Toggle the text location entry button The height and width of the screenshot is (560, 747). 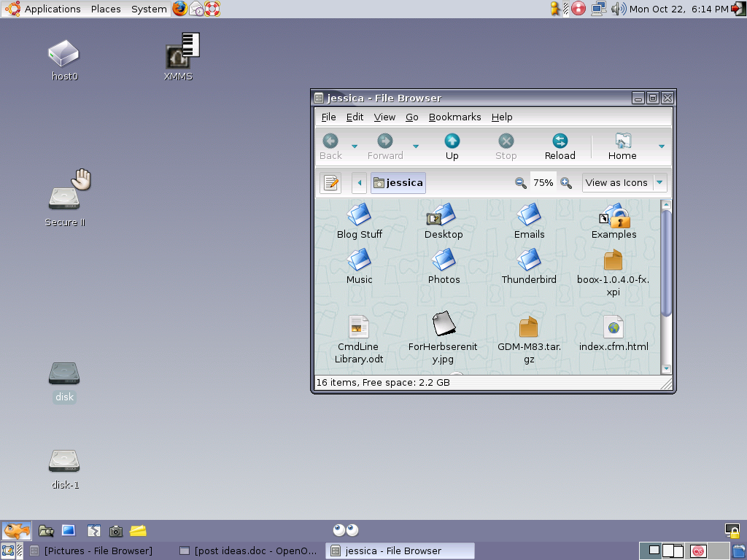pyautogui.click(x=331, y=183)
